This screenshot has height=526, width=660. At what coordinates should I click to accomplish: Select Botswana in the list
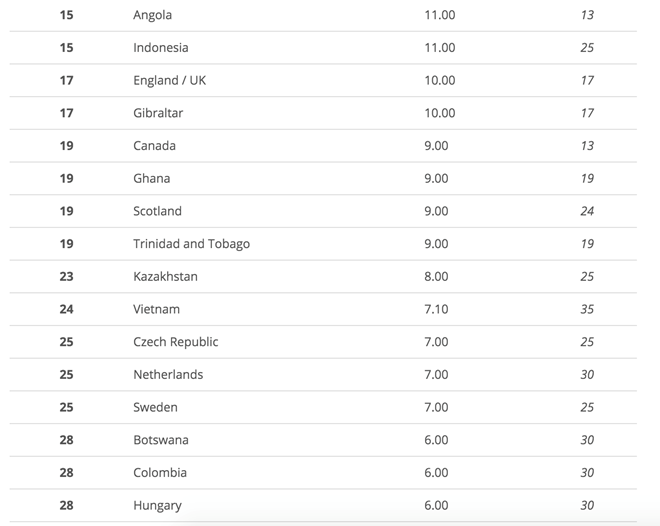point(160,440)
